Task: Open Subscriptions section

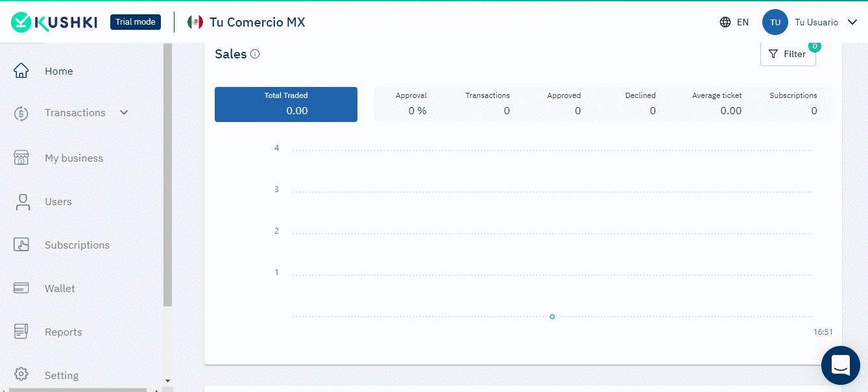Action: tap(77, 245)
